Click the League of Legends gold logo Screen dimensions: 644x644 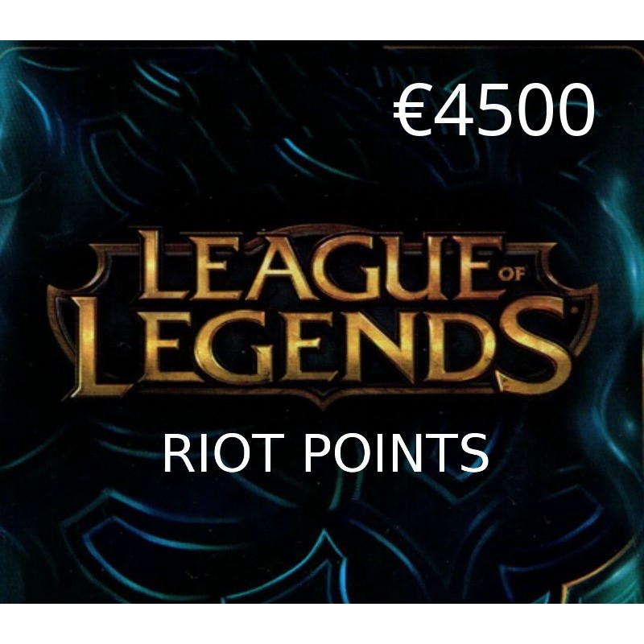coord(323,316)
